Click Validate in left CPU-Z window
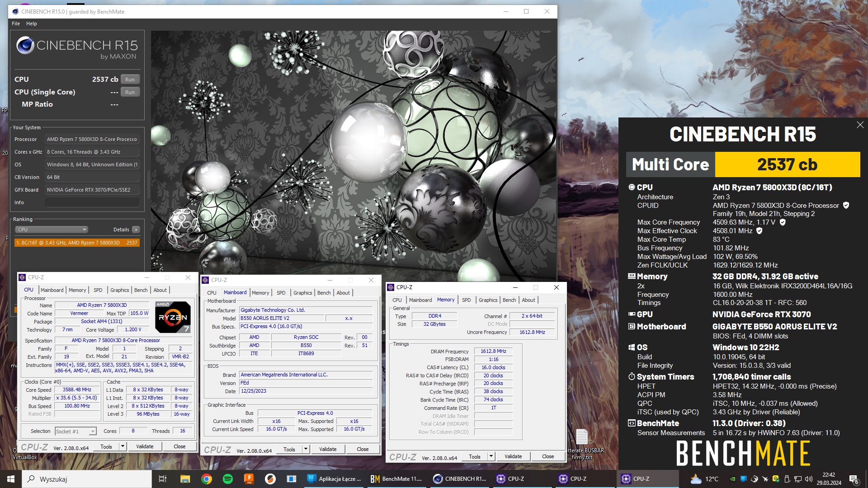This screenshot has height=488, width=868. coord(145,446)
